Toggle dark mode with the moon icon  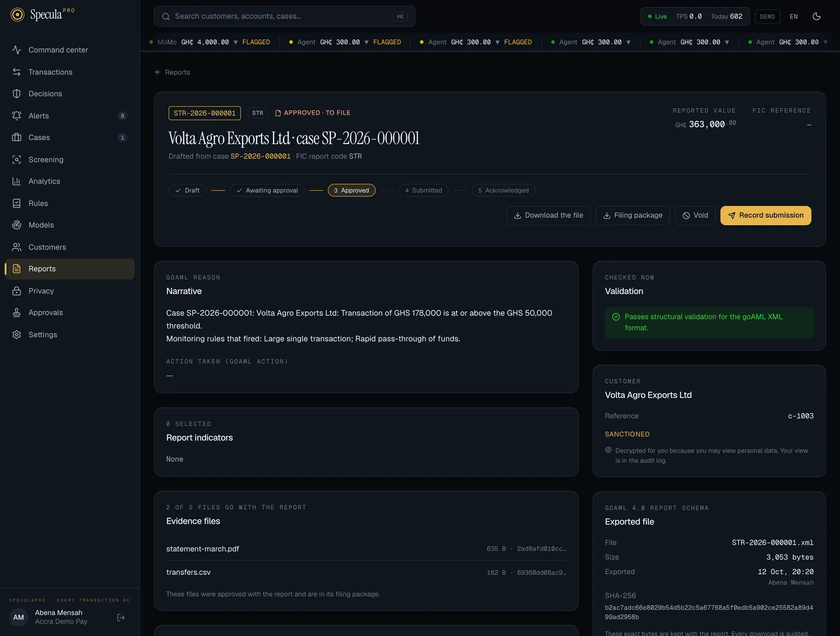coord(816,16)
